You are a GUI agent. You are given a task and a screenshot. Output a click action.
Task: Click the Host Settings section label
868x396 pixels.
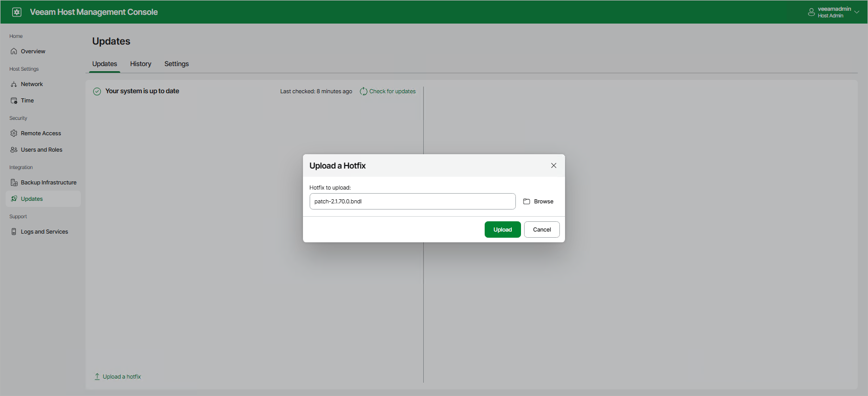24,69
